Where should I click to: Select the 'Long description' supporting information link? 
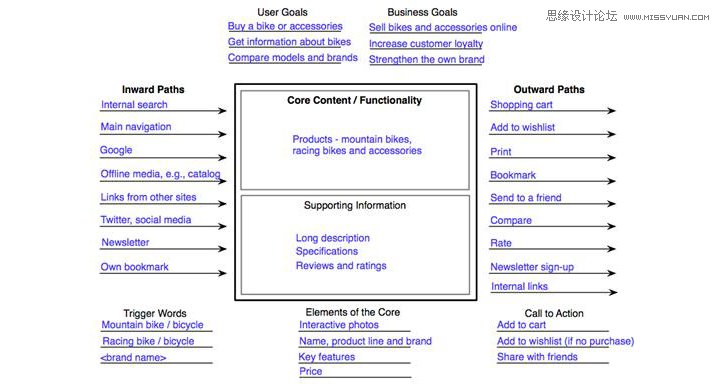(x=332, y=238)
